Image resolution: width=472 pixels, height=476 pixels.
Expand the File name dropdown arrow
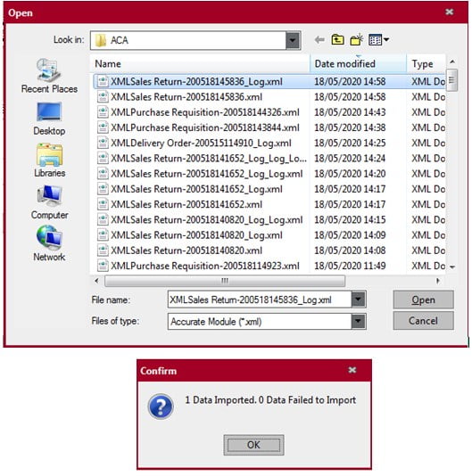358,300
